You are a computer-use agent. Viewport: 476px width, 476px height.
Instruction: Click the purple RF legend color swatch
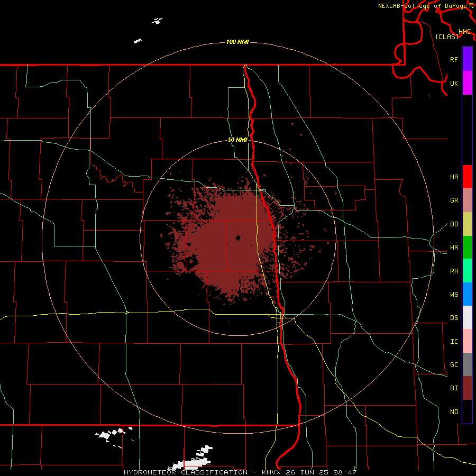point(467,59)
